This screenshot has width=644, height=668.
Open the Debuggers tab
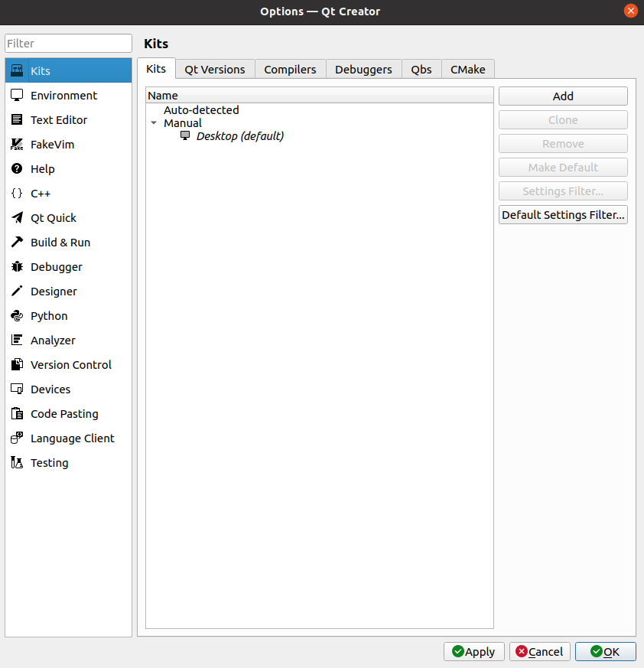click(x=363, y=70)
